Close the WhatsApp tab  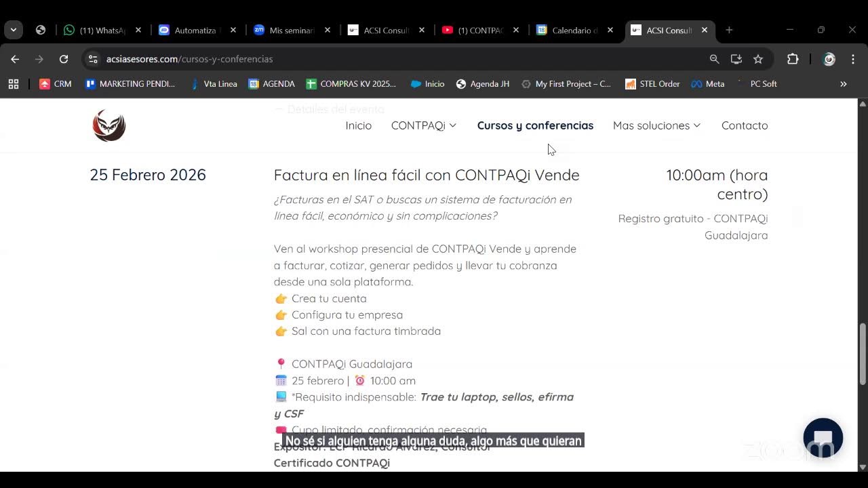click(x=138, y=30)
